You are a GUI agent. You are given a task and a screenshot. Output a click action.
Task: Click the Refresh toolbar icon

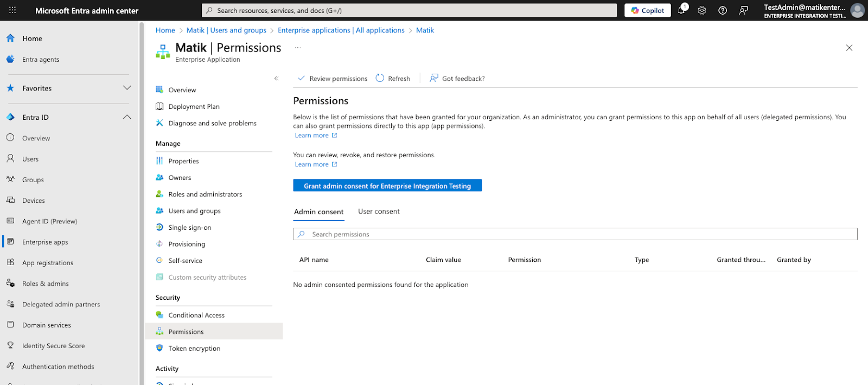[x=380, y=78]
